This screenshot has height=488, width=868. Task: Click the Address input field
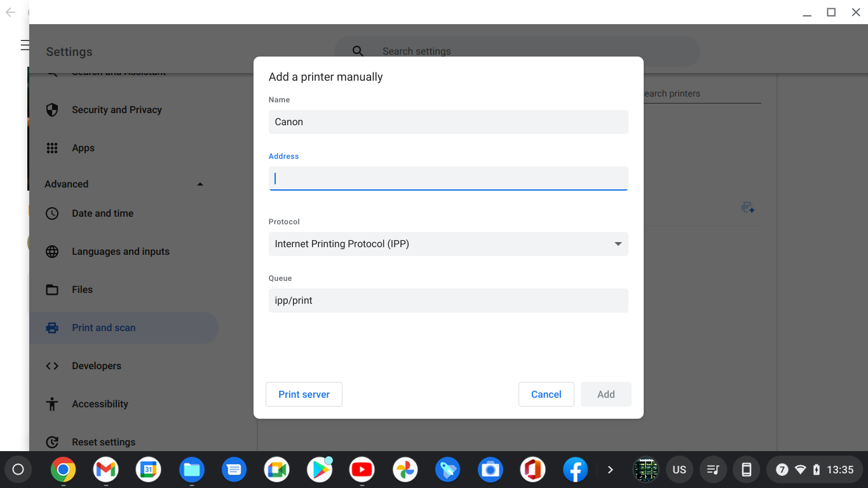(448, 179)
